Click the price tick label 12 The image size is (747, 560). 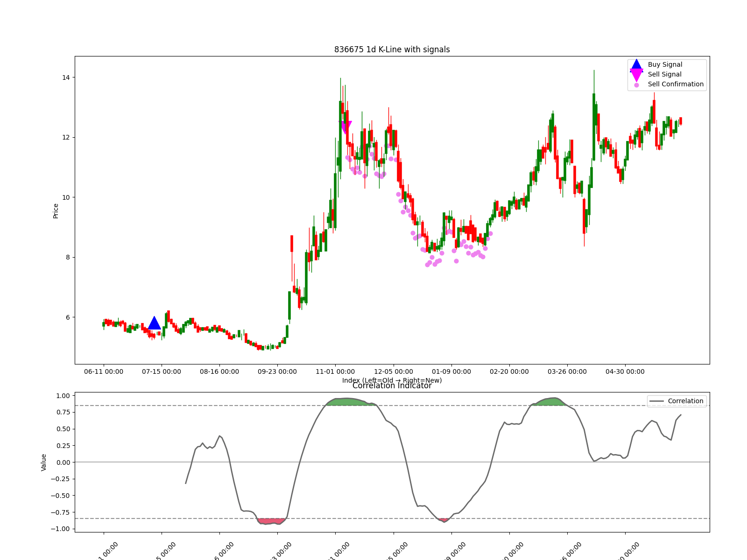click(65, 137)
